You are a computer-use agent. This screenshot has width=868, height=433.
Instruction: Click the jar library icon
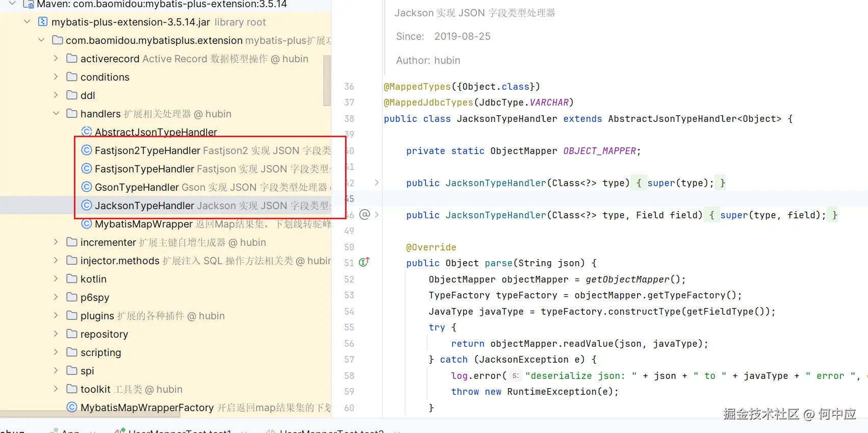click(x=43, y=22)
